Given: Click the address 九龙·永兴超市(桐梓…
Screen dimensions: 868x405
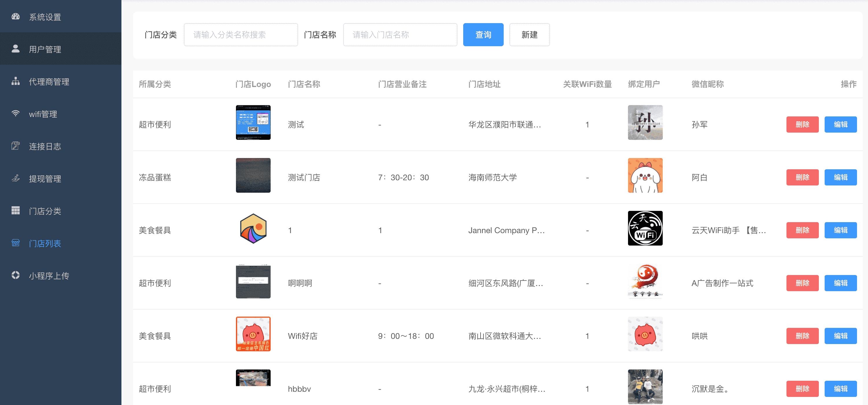Looking at the screenshot, I should coord(507,389).
